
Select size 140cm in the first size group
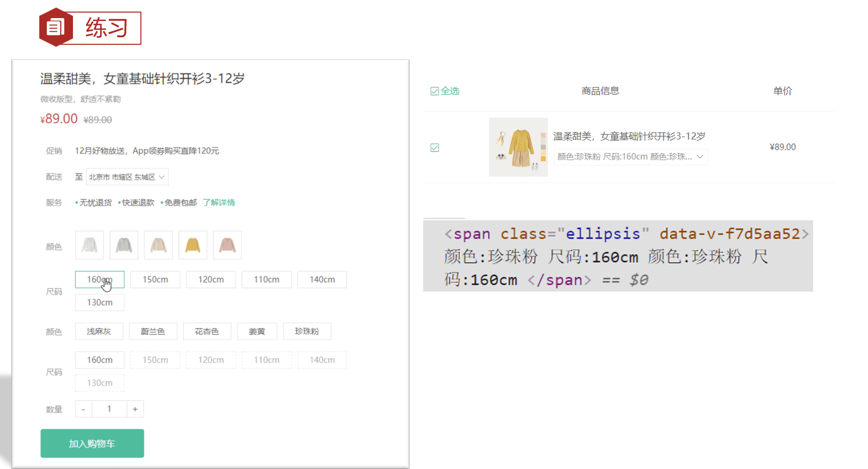[x=322, y=279]
